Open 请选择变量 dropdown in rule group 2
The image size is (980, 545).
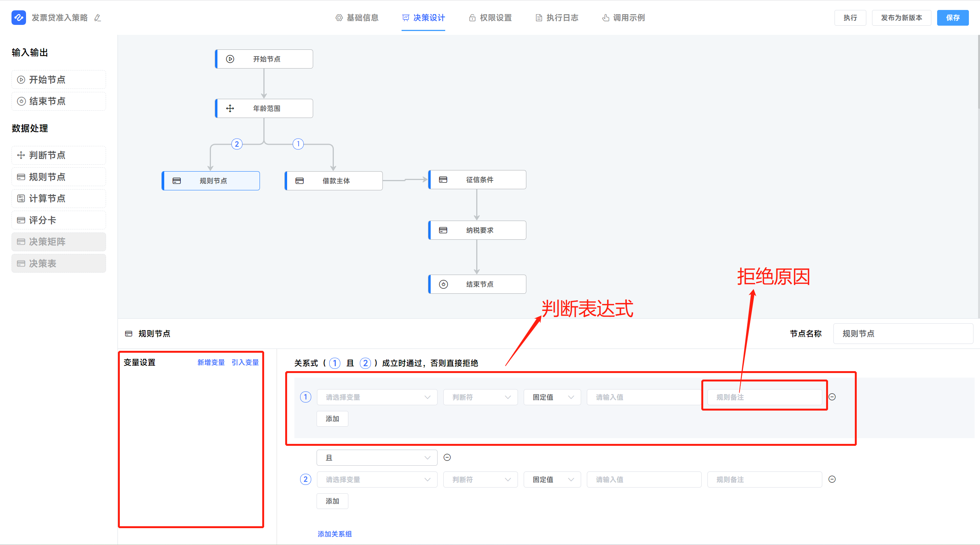pyautogui.click(x=377, y=480)
